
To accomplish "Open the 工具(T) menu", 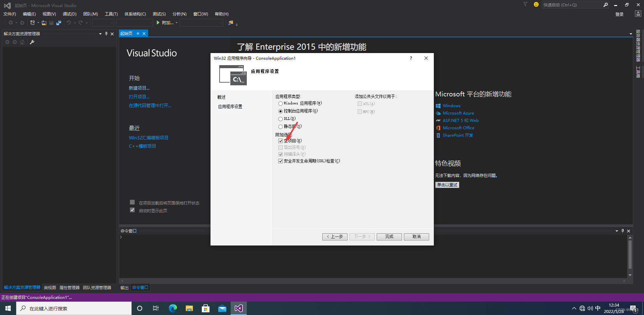I will (x=111, y=14).
